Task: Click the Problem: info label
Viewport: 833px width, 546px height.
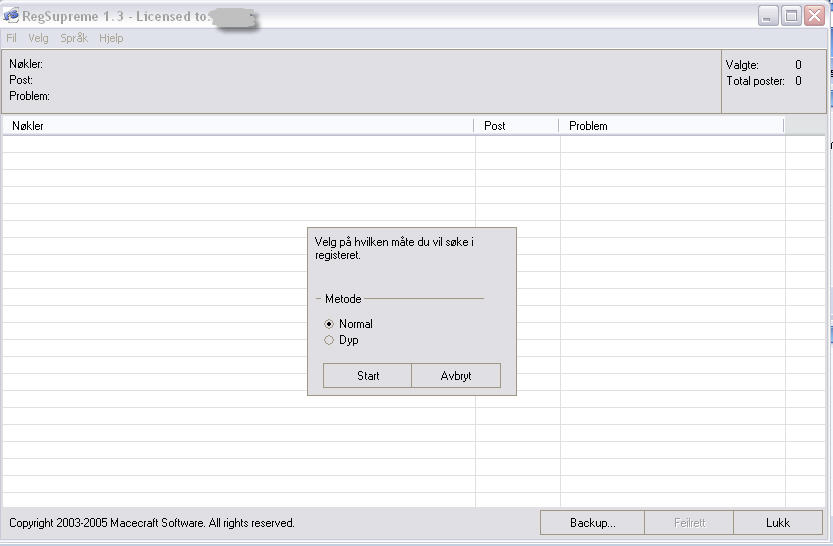Action: coord(29,96)
